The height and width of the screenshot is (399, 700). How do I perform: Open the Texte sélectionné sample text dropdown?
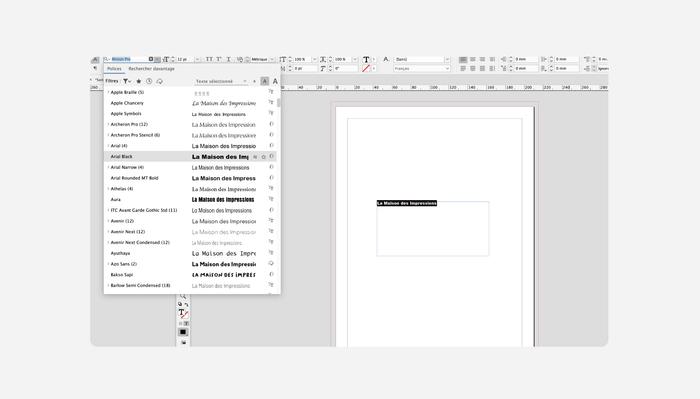(x=221, y=81)
